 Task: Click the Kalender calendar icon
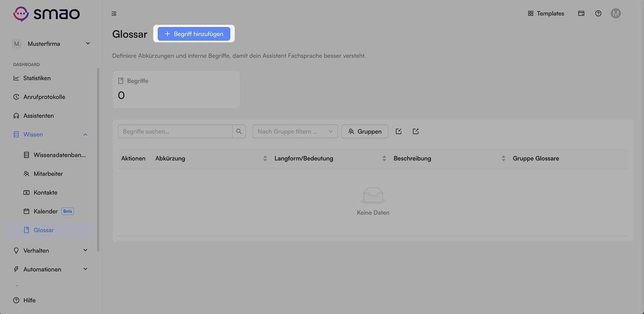pos(26,211)
